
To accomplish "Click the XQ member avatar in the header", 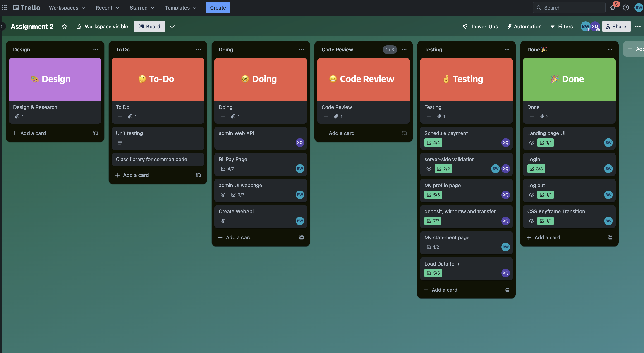I will point(595,27).
